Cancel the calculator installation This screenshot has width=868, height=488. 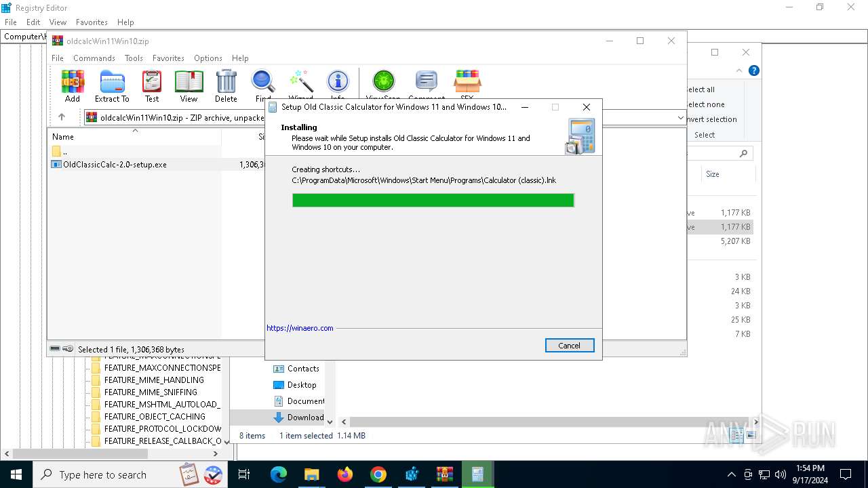(x=570, y=346)
